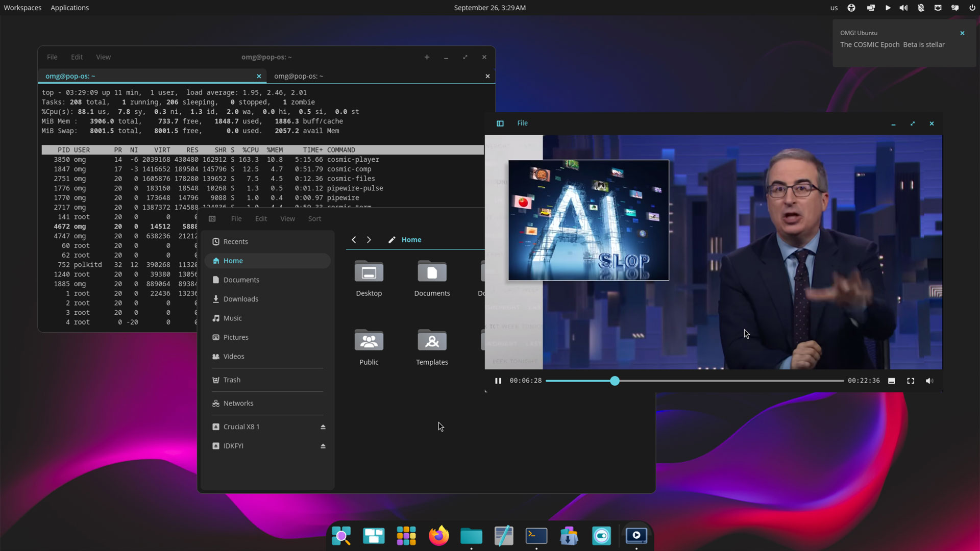
Task: Open the Sort menu in Files
Action: tap(314, 218)
